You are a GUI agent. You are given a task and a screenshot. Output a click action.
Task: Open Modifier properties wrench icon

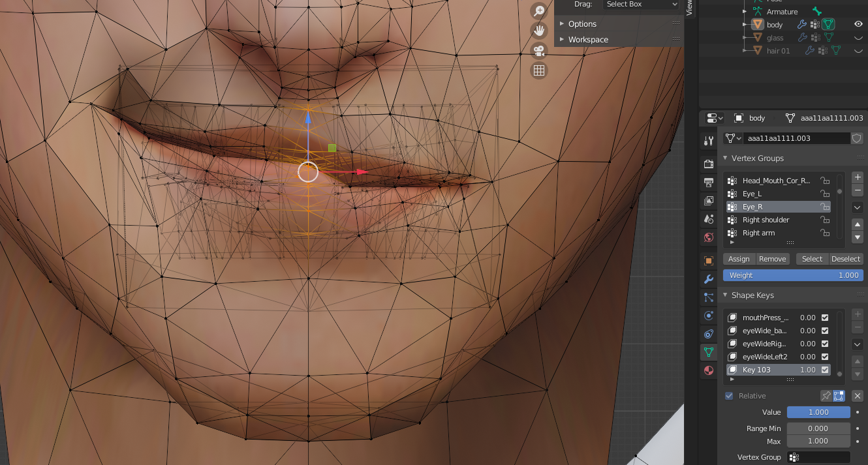coord(709,279)
